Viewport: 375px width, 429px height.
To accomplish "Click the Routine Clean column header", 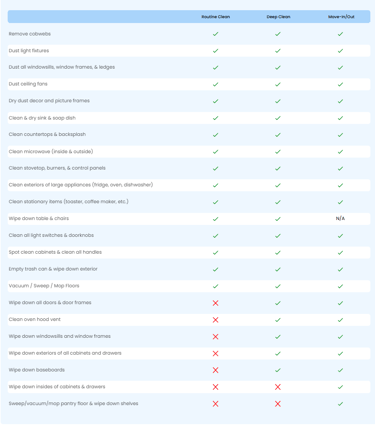I will coord(216,17).
